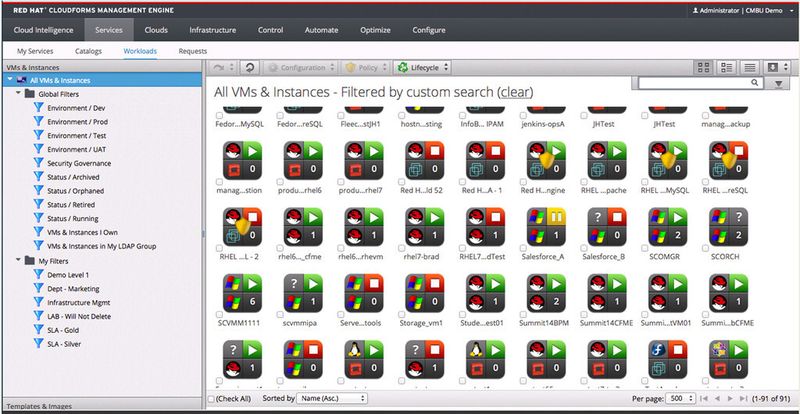The width and height of the screenshot is (800, 414).
Task: Select Status / Running filter
Action: click(x=72, y=218)
